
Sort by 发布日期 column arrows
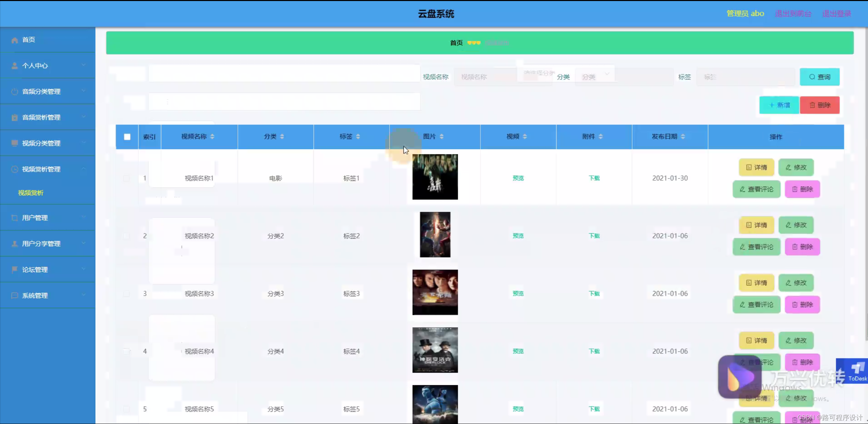[683, 136]
